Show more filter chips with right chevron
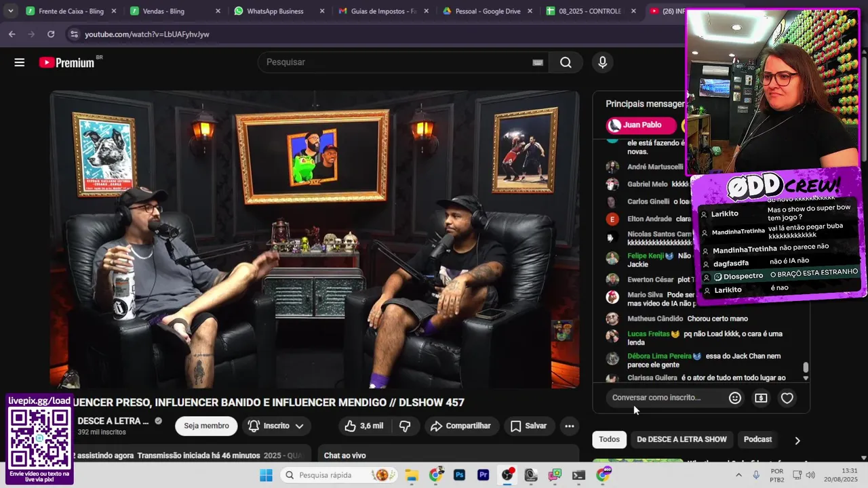The width and height of the screenshot is (868, 488). [797, 440]
